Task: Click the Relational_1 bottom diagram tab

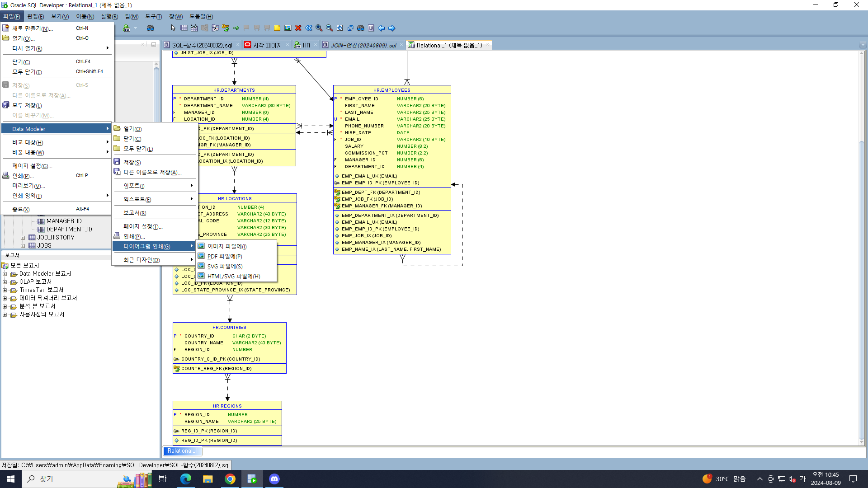Action: coord(182,451)
